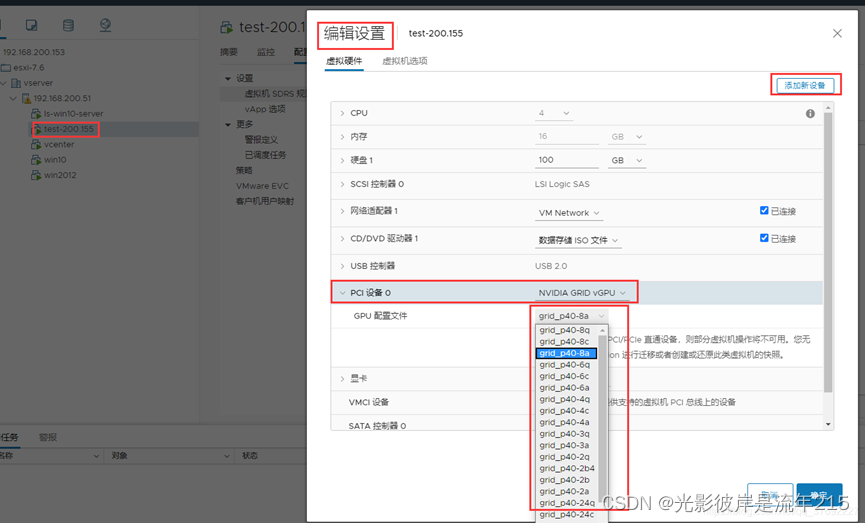
Task: Open the memory unit GB dropdown
Action: tap(627, 137)
